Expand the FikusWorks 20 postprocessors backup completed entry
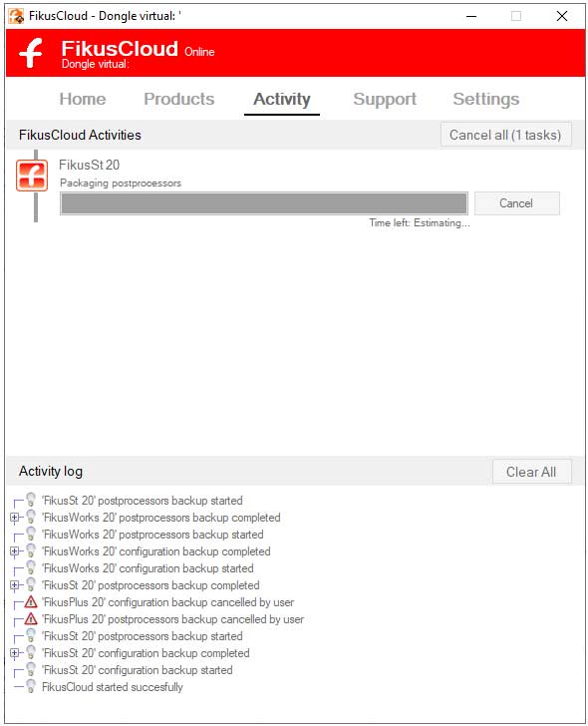This screenshot has height=726, width=588. pos(14,518)
